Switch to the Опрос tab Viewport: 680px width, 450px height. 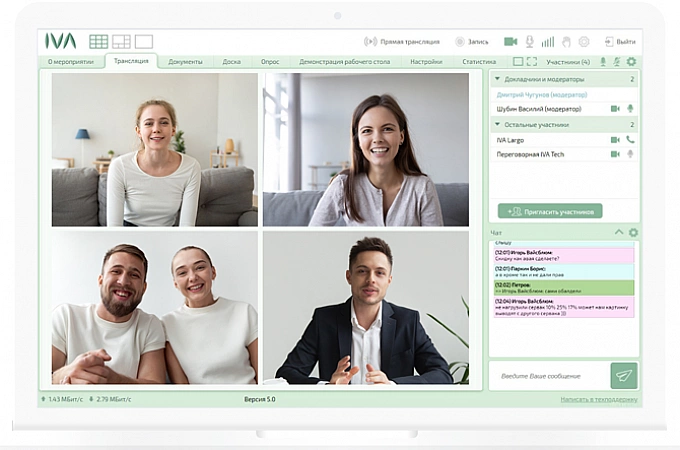click(x=270, y=62)
